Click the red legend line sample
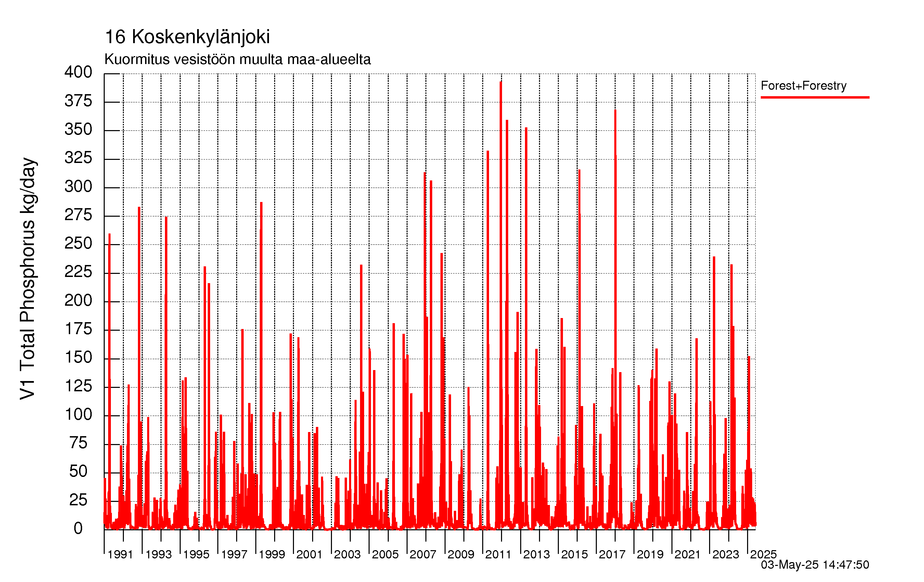The height and width of the screenshot is (582, 924). [814, 98]
